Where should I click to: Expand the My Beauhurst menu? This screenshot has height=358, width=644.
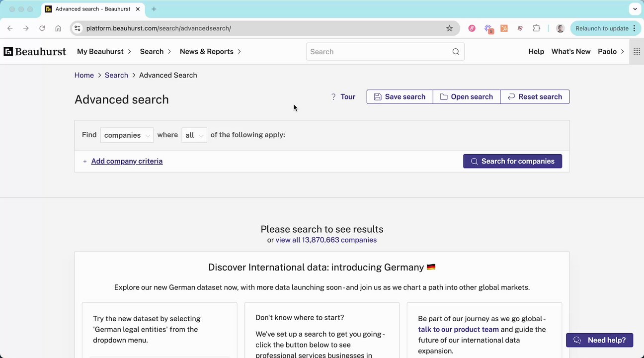point(104,52)
